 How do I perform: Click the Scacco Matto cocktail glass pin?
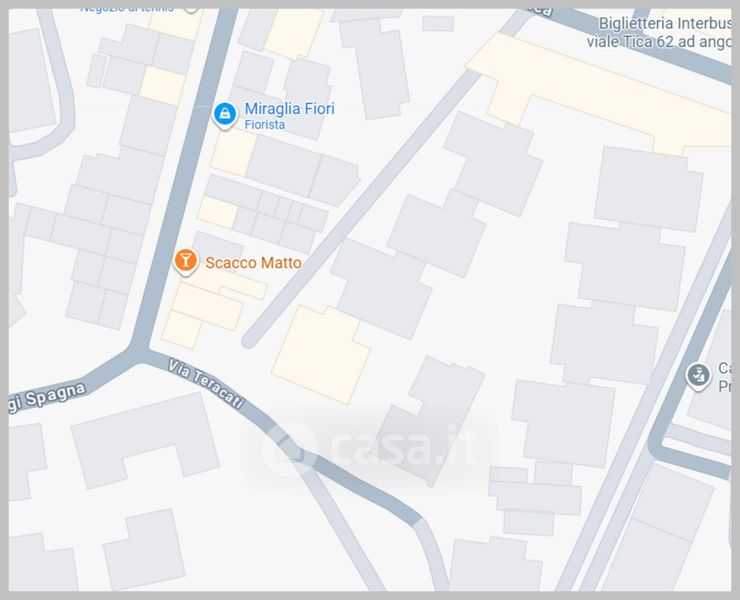click(x=185, y=261)
